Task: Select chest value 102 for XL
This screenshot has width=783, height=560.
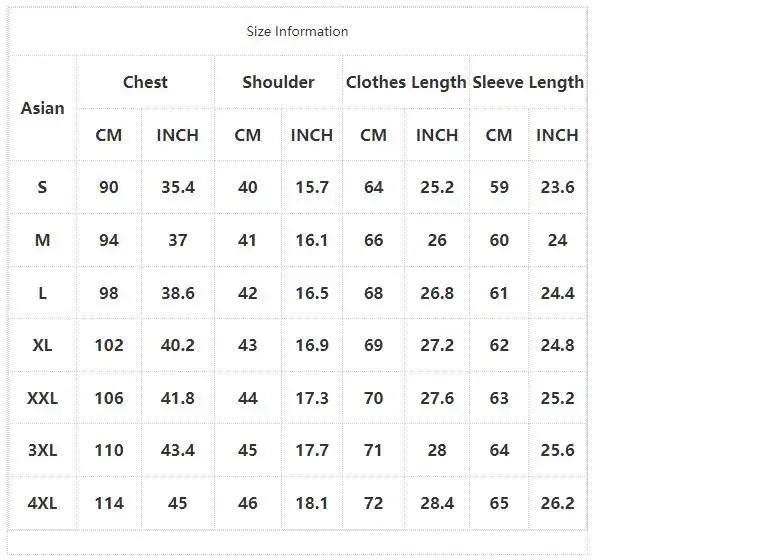Action: click(109, 345)
